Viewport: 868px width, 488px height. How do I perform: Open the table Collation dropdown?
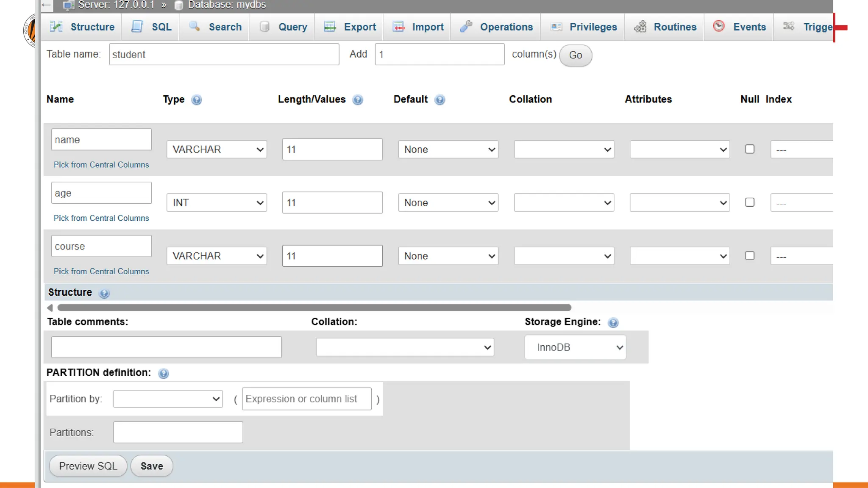(x=405, y=347)
